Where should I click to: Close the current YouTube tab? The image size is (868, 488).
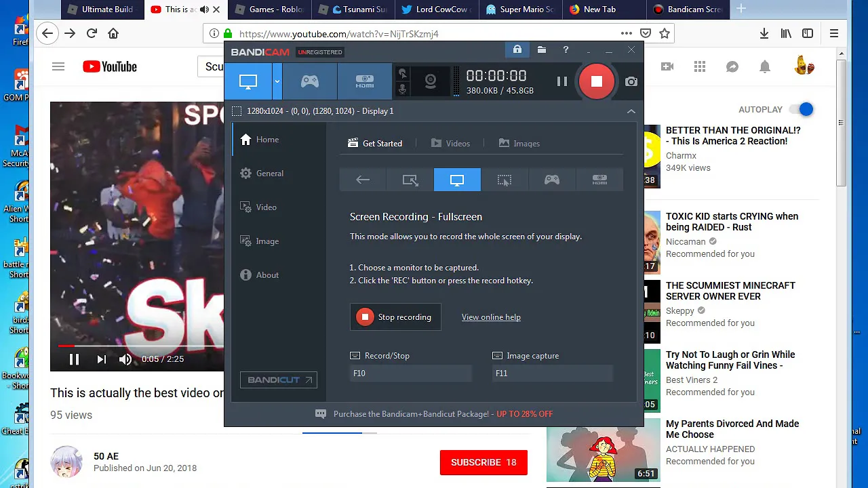pyautogui.click(x=217, y=9)
